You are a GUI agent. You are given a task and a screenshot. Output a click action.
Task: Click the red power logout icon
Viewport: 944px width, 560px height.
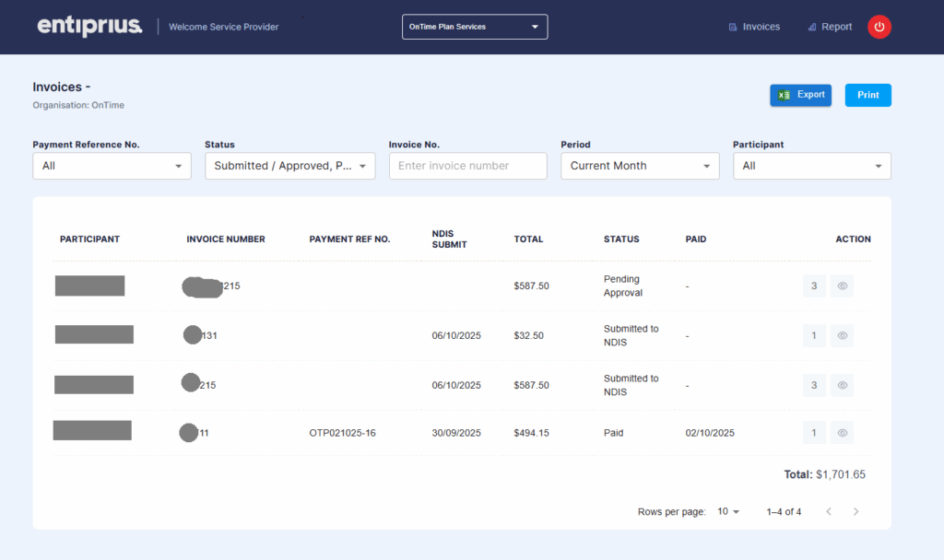[879, 27]
